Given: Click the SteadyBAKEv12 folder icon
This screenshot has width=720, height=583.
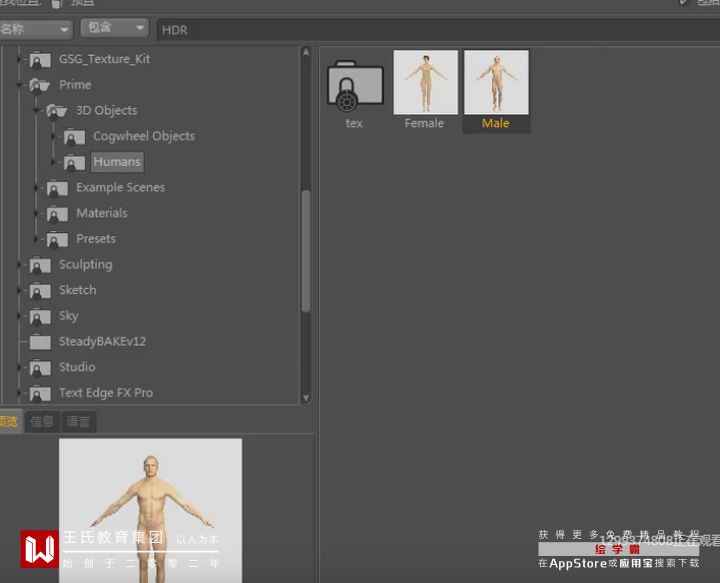Looking at the screenshot, I should pyautogui.click(x=40, y=342).
